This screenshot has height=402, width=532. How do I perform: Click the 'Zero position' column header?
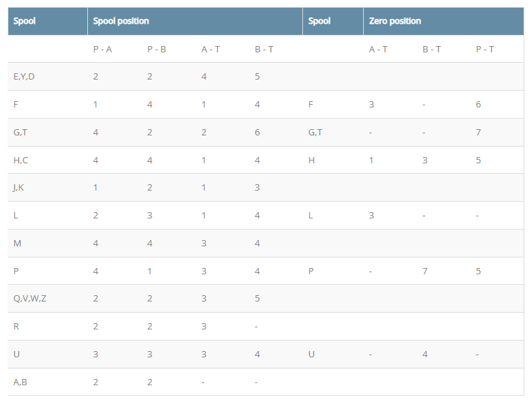(395, 21)
